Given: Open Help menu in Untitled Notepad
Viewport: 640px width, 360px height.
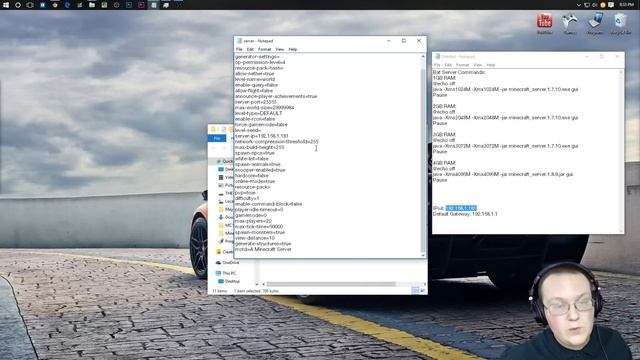Looking at the screenshot, I should pyautogui.click(x=491, y=65).
